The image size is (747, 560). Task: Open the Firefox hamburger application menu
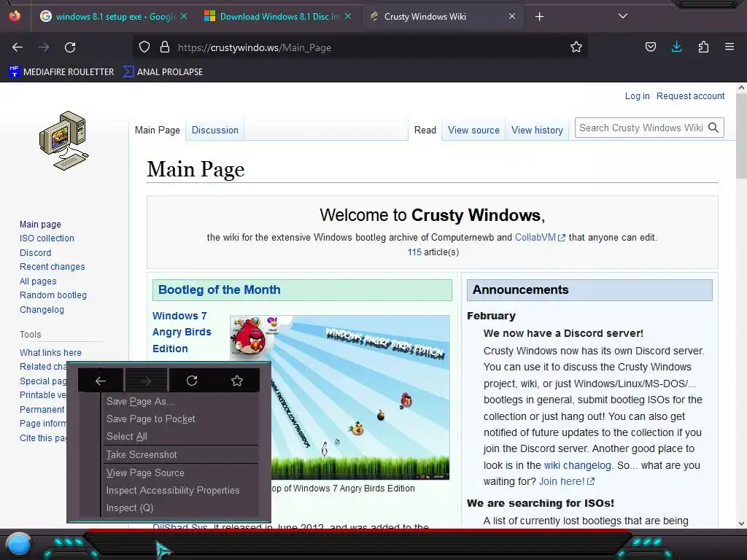pyautogui.click(x=729, y=47)
